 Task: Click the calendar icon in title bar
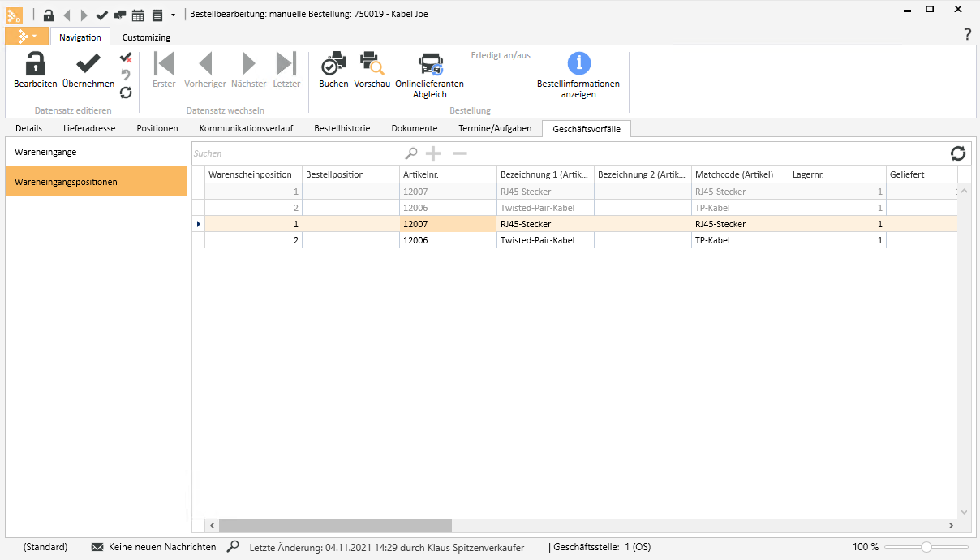pyautogui.click(x=138, y=15)
